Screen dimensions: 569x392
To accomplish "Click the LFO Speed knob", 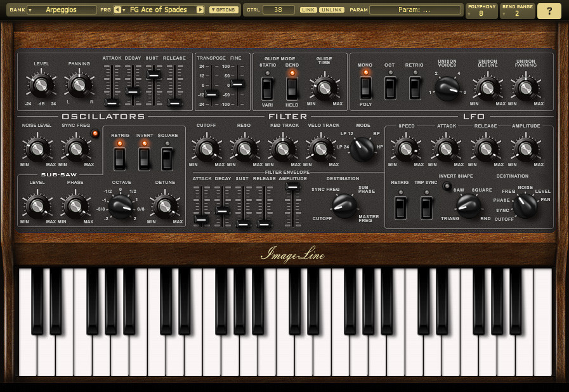I will (x=407, y=148).
